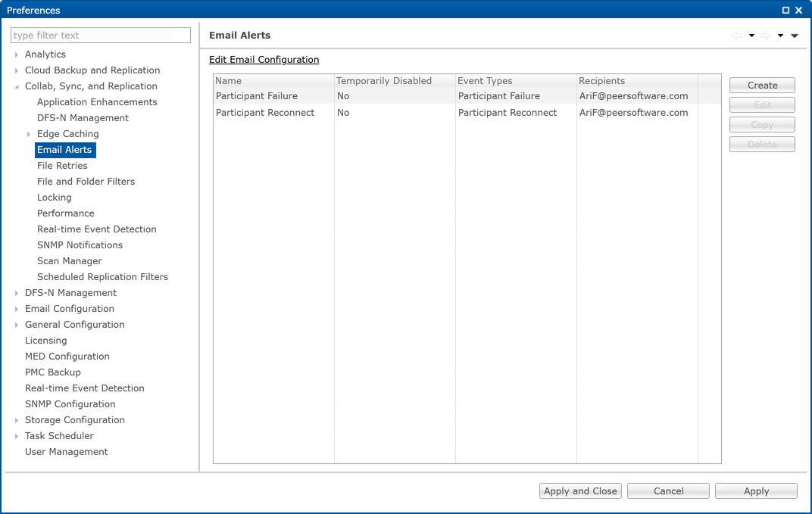This screenshot has height=514, width=812.
Task: Sort by the Recipients column header
Action: pos(638,81)
